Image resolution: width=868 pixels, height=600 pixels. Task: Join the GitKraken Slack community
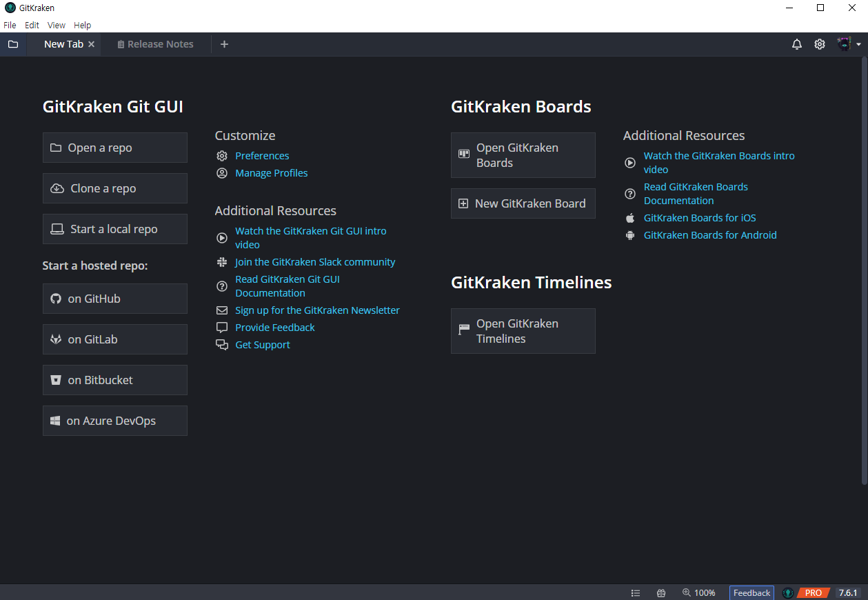point(315,262)
